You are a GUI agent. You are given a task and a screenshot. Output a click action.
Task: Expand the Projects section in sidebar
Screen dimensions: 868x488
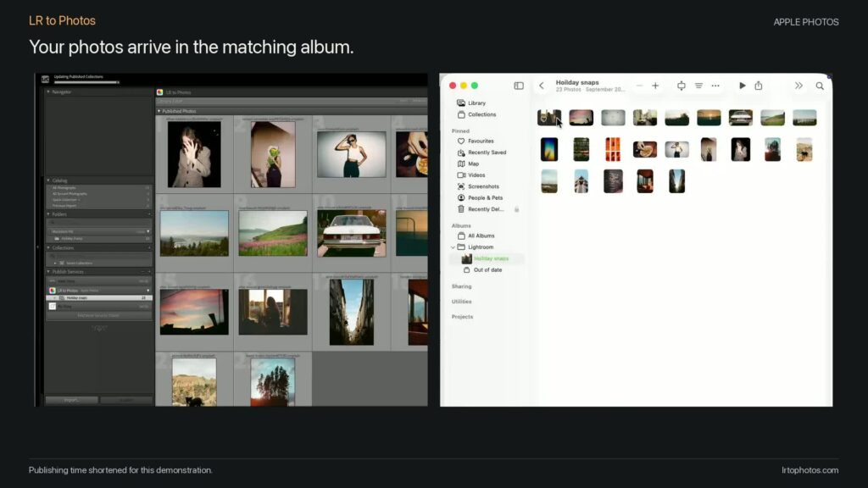tap(462, 317)
